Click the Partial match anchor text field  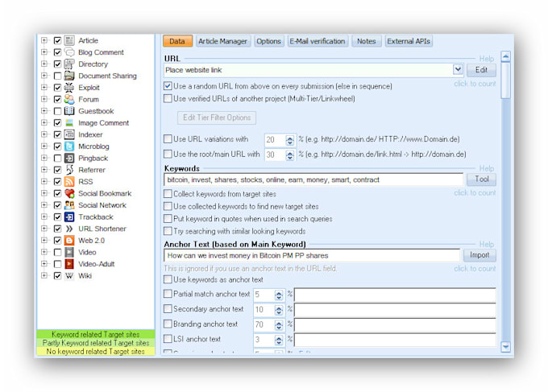pyautogui.click(x=395, y=295)
